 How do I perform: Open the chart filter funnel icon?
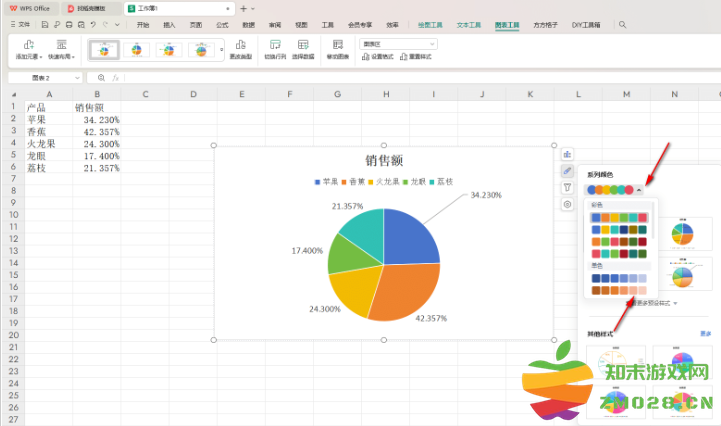click(567, 187)
